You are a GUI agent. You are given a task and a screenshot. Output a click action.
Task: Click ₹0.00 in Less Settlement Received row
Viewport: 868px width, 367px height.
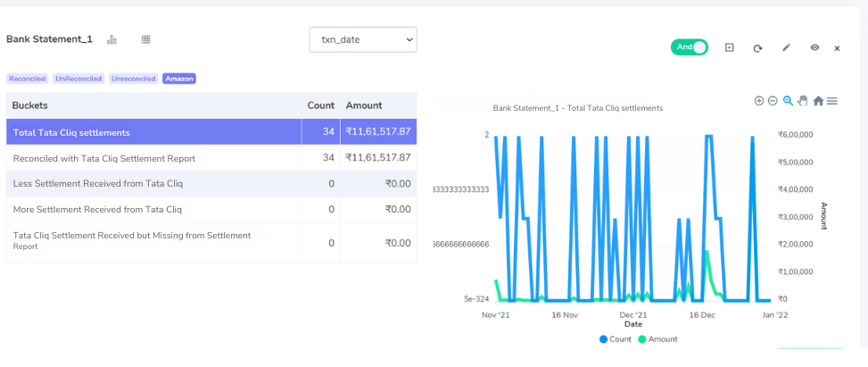(x=398, y=184)
